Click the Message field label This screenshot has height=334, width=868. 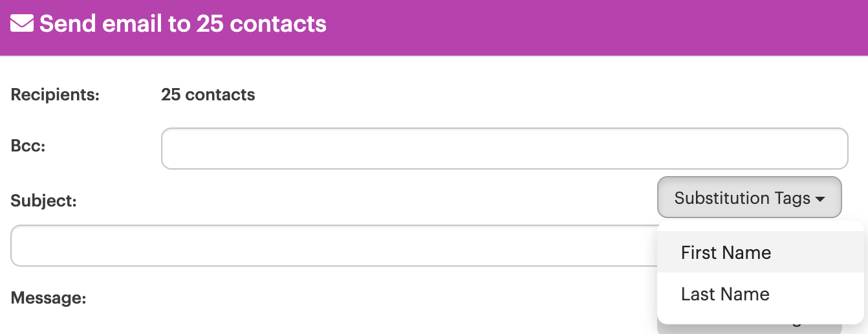pyautogui.click(x=49, y=298)
